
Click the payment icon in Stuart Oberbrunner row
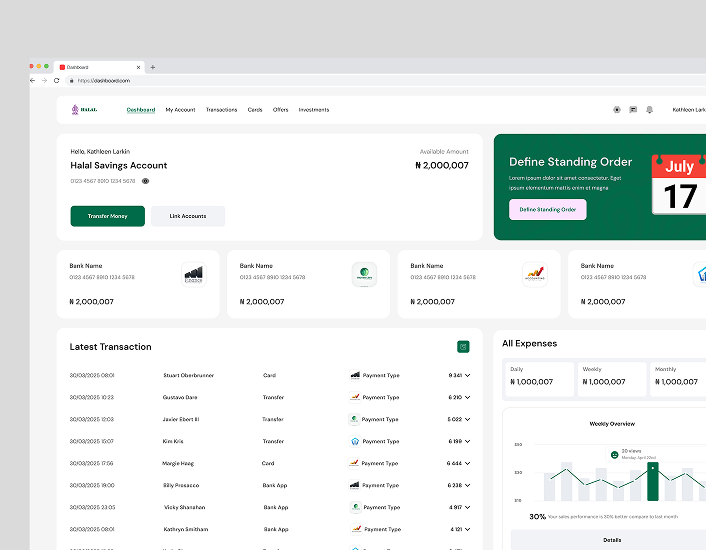[355, 375]
